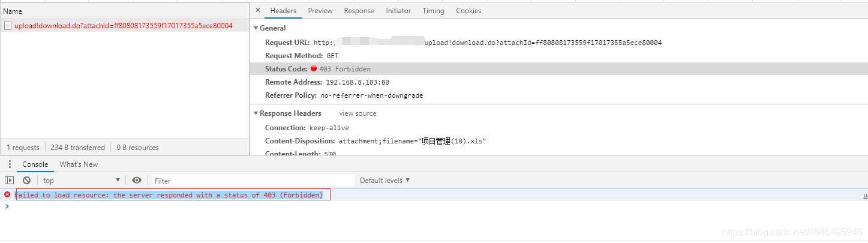Click the red status dot icon
This screenshot has width=868, height=243.
[x=314, y=69]
